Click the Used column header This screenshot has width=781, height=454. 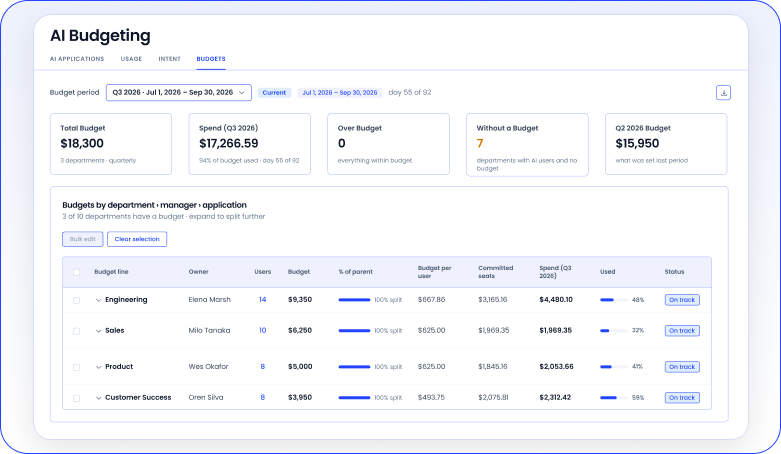(608, 272)
